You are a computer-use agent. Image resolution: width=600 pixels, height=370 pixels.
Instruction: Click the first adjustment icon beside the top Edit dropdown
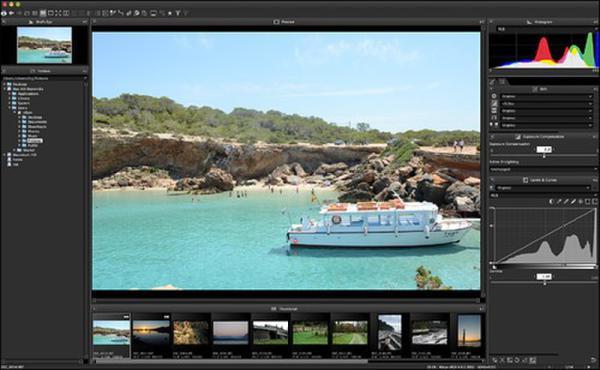[x=494, y=96]
